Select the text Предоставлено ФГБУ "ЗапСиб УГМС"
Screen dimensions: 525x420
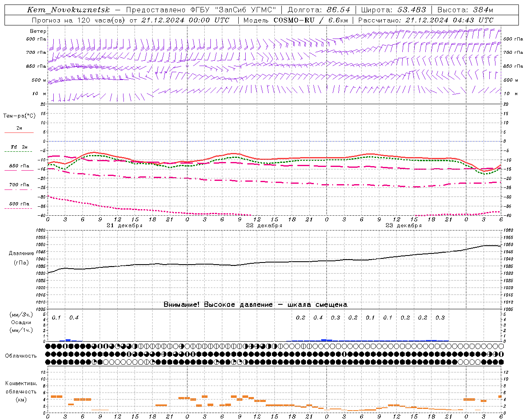pyautogui.click(x=201, y=10)
